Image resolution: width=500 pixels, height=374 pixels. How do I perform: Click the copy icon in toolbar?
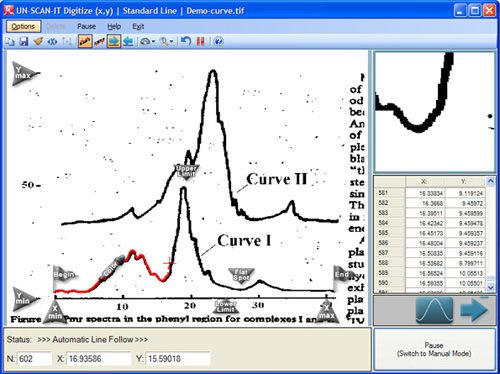(10, 42)
